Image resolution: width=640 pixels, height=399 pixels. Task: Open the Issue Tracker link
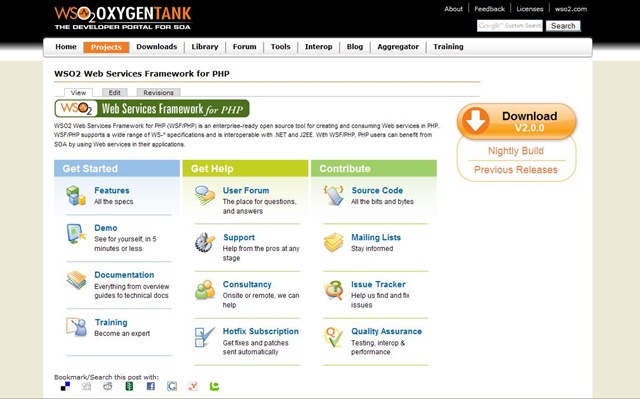pos(378,284)
